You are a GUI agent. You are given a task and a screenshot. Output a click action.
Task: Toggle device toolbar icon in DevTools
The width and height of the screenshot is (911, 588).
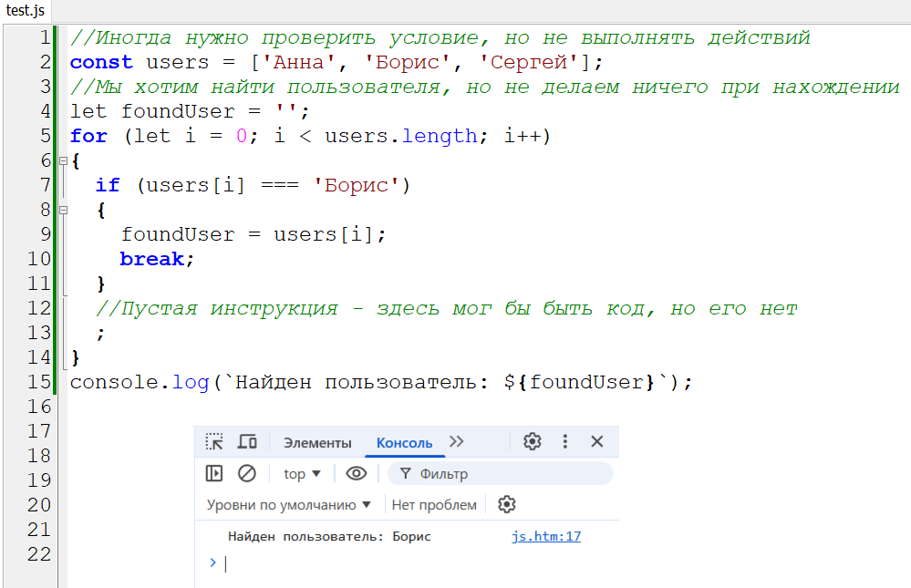point(247,442)
